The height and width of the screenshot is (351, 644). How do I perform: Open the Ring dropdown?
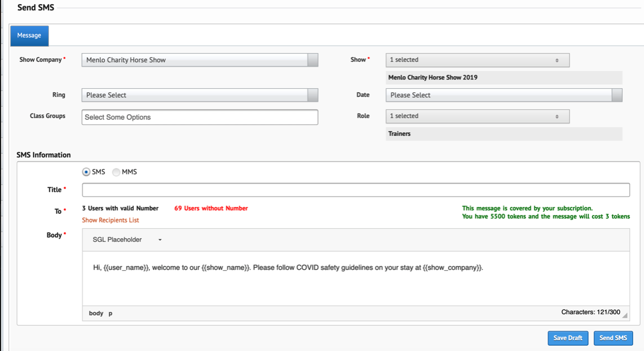pos(199,95)
